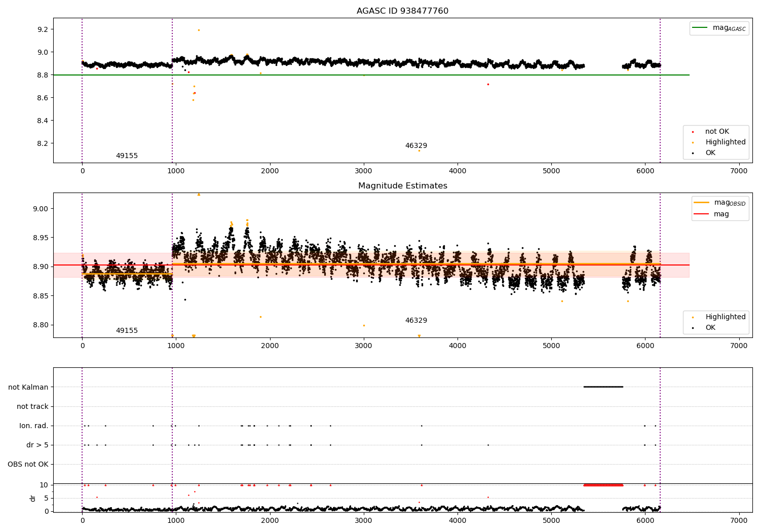Select the mag AGASC legend entry
The width and height of the screenshot is (760, 532).
tap(719, 28)
